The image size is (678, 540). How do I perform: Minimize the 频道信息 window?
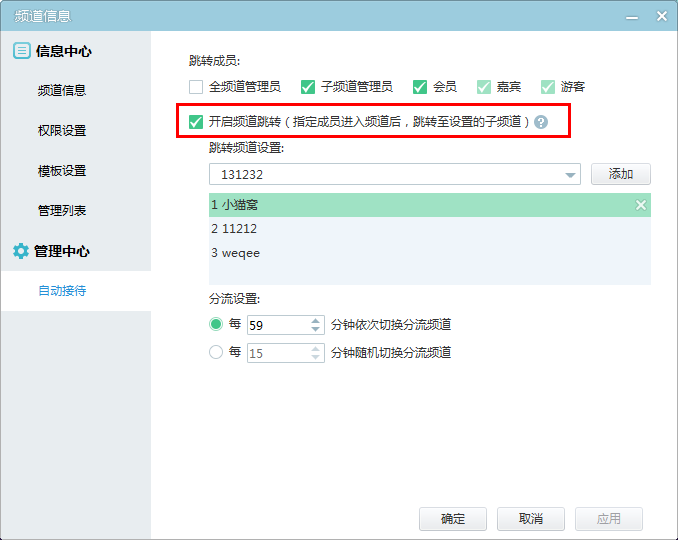point(632,17)
